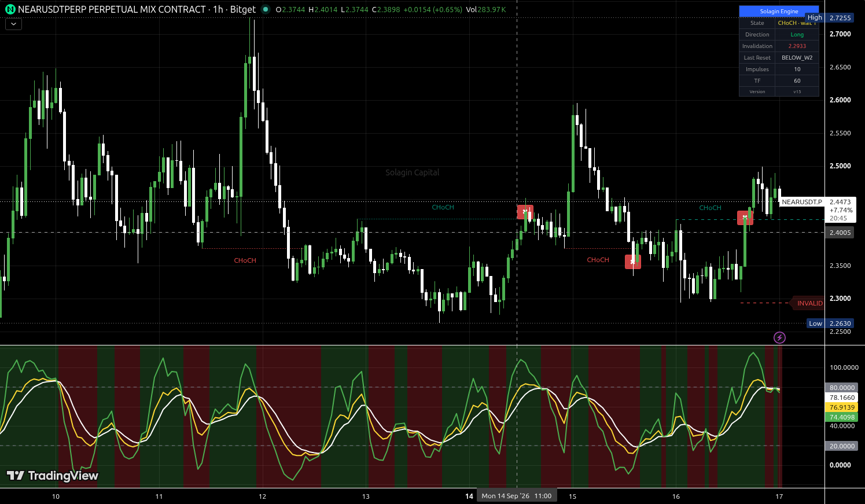Viewport: 865px width, 504px height.
Task: Click the red CHoCH label on 15 Sep
Action: click(x=598, y=260)
